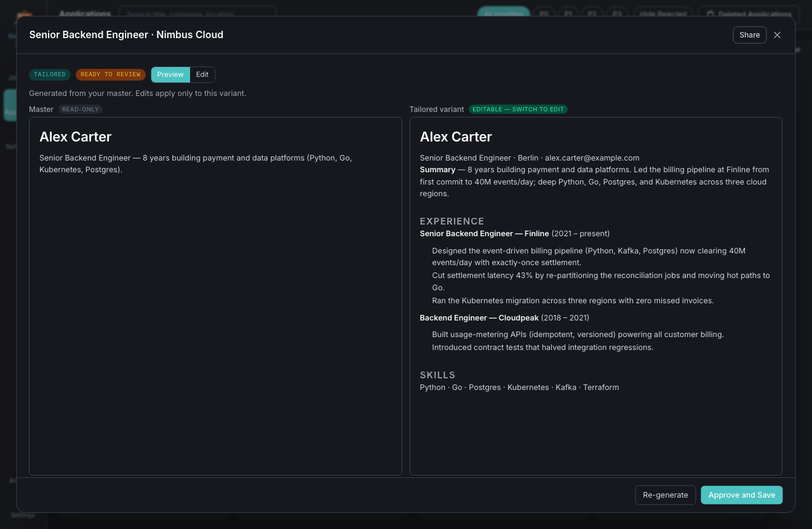Click the bold Summary label in tailored variant
Screen dimensions: 812x529
click(437, 170)
